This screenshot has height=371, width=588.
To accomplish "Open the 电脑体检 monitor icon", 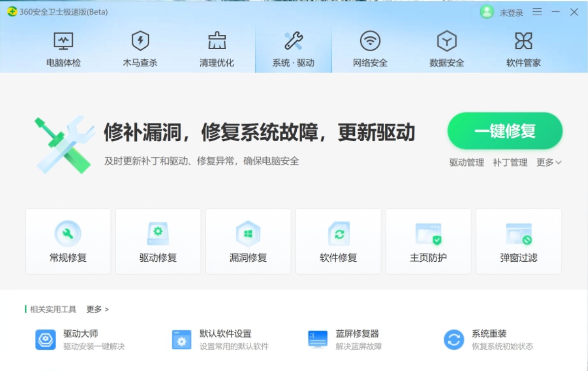I will 63,41.
